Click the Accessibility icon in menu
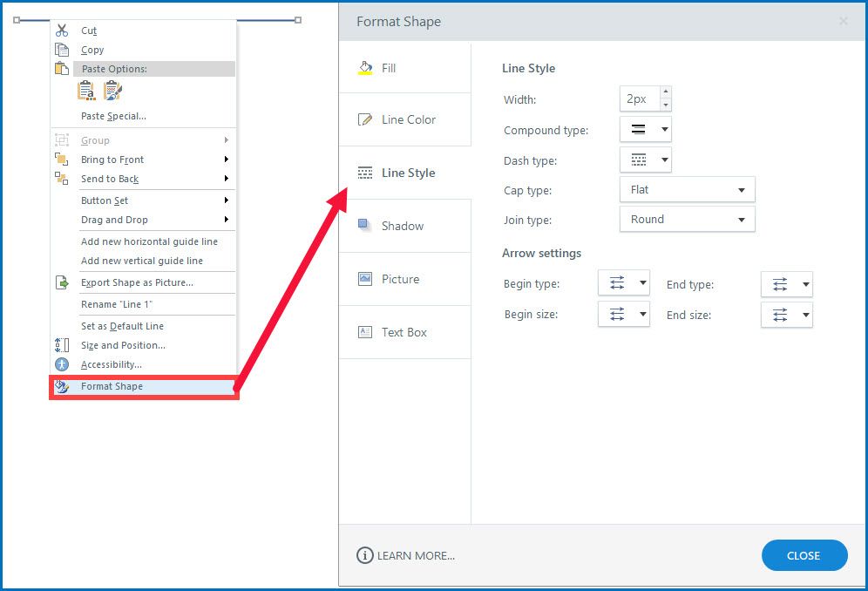 click(62, 364)
